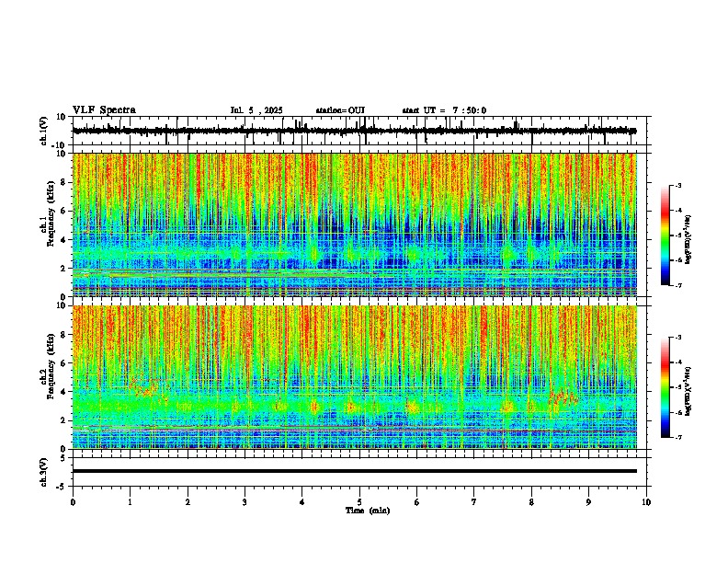Click the ch.1 waveform voltage trace panel
Image resolution: width=728 pixels, height=563 pixels.
[x=359, y=131]
